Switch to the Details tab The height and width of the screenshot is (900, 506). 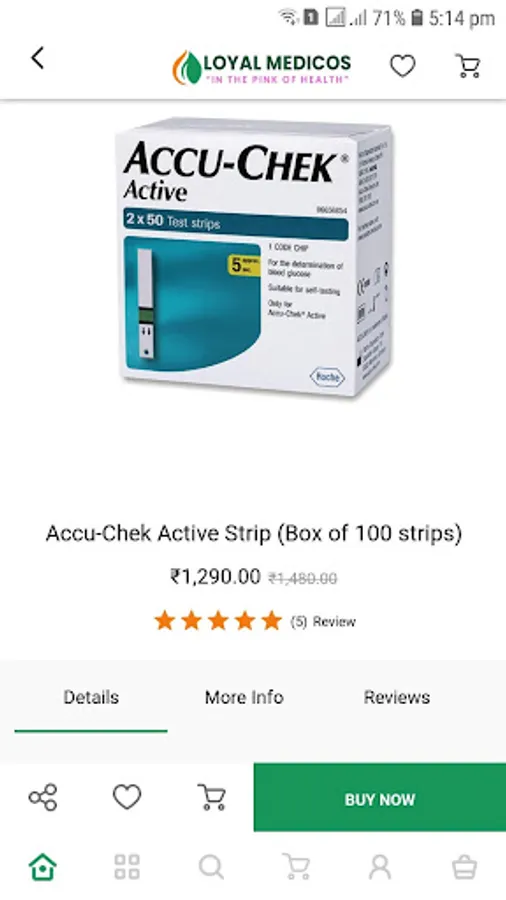pyautogui.click(x=91, y=697)
